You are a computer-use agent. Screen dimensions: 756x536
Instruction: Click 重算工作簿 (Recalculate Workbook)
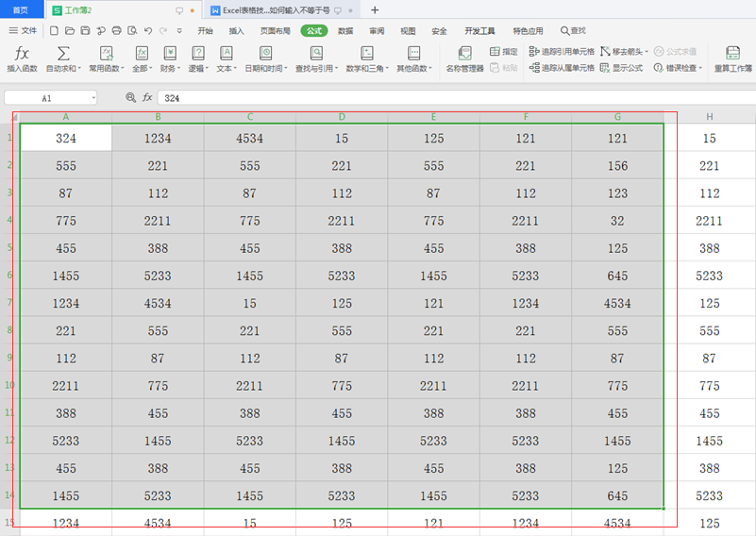pyautogui.click(x=733, y=59)
